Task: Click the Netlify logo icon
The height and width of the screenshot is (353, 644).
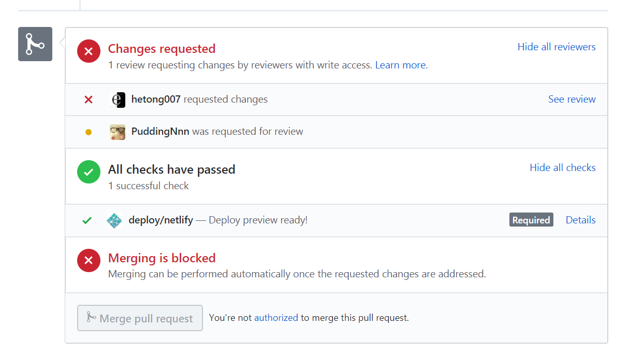Action: click(114, 220)
